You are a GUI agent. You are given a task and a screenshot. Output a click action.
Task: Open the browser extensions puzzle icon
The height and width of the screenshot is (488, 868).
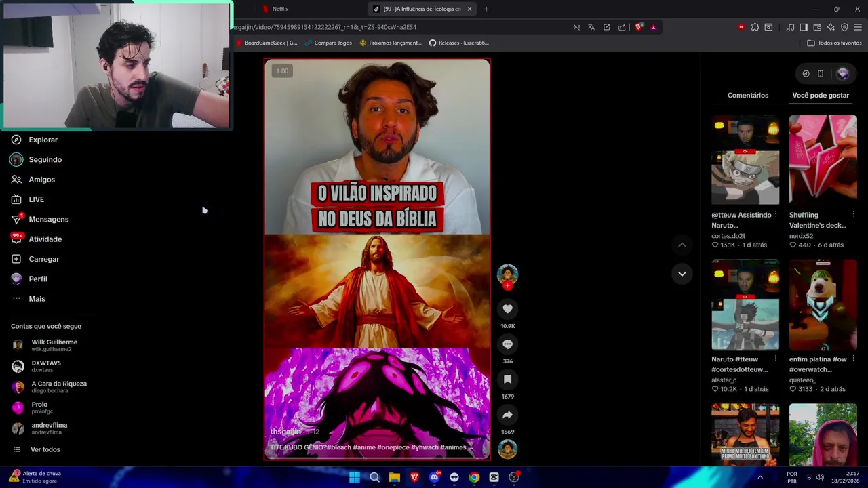point(755,27)
